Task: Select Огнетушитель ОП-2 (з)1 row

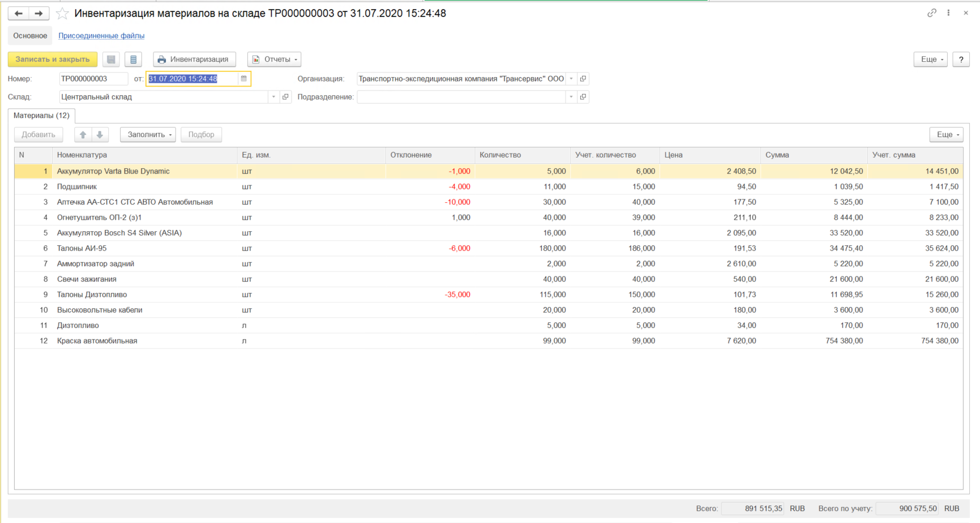Action: 489,218
